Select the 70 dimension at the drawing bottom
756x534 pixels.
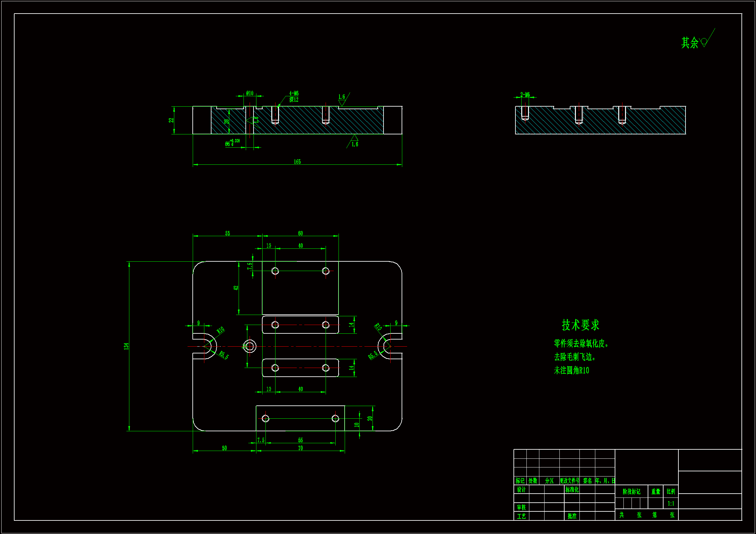point(300,448)
